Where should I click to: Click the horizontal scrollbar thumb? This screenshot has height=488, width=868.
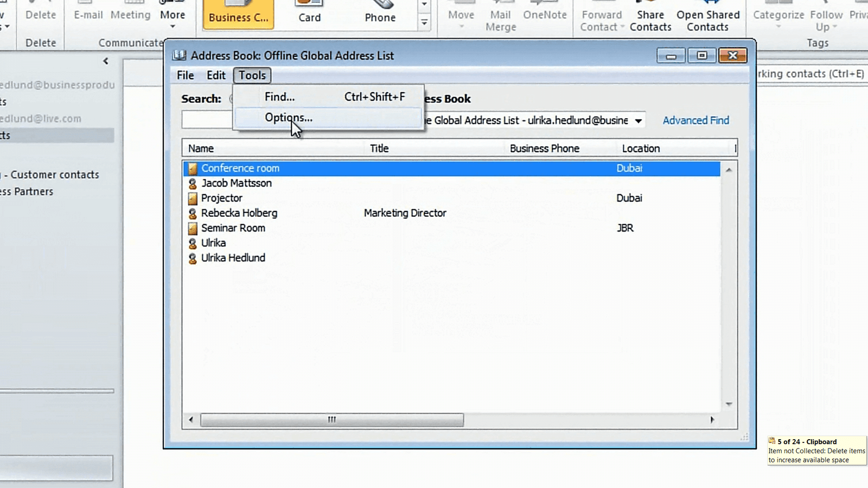[x=332, y=420]
